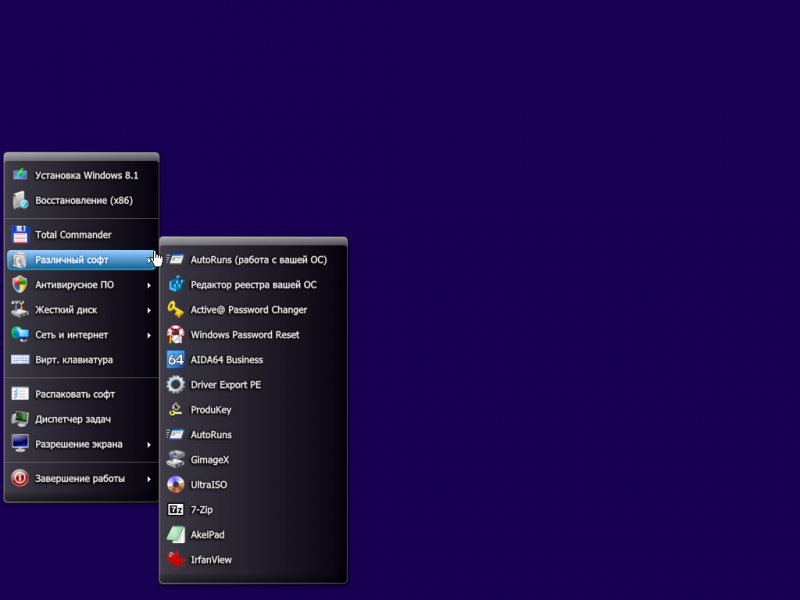Image resolution: width=800 pixels, height=600 pixels.
Task: Select the Установка Windows 8.1 menu label
Action: click(x=87, y=175)
